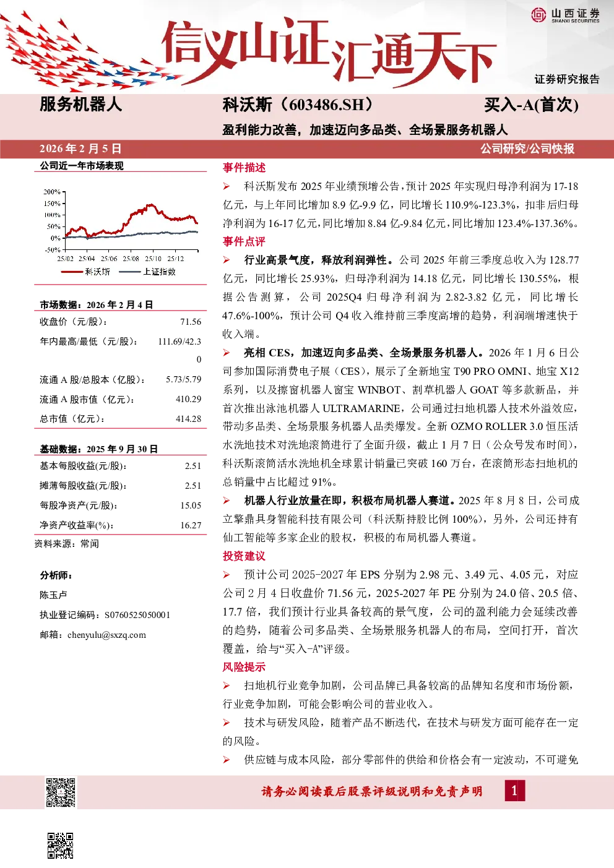Click the 流通A股市值（亿元） label

(x=87, y=399)
